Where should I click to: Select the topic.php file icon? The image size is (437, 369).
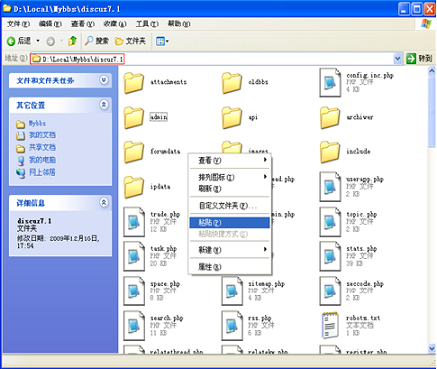330,222
